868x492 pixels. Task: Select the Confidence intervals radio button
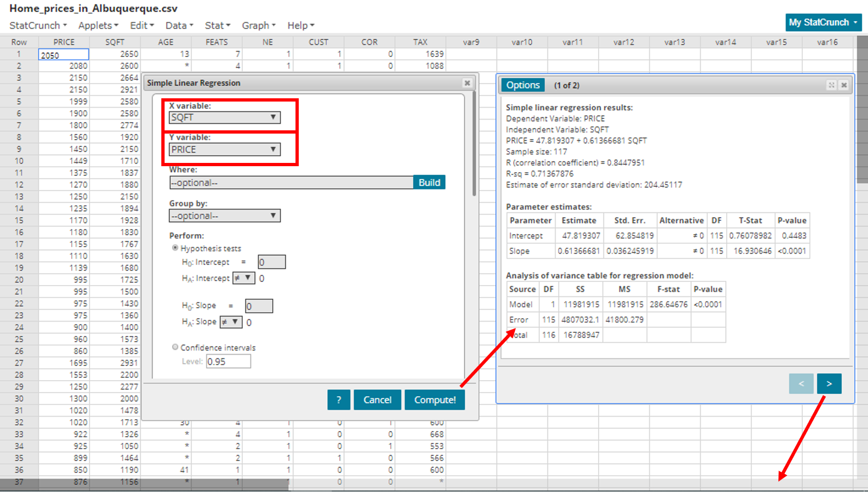coord(175,347)
